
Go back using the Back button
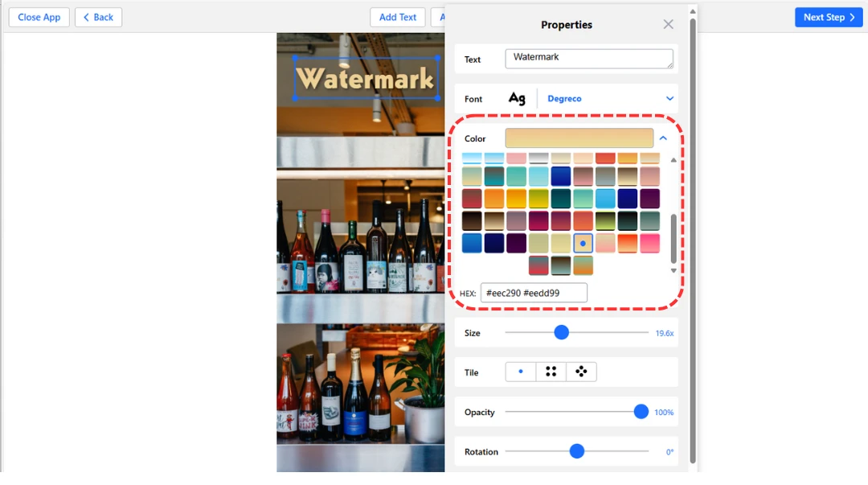pos(98,18)
